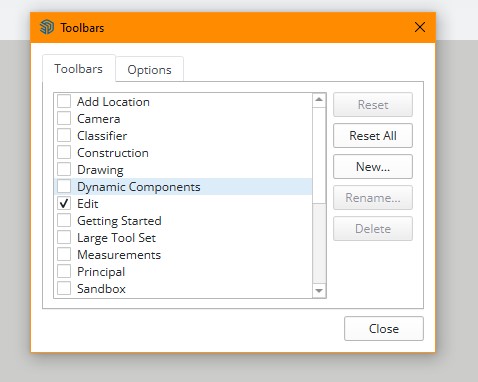478x382 pixels.
Task: Select the Toolbars tab
Action: click(x=79, y=68)
